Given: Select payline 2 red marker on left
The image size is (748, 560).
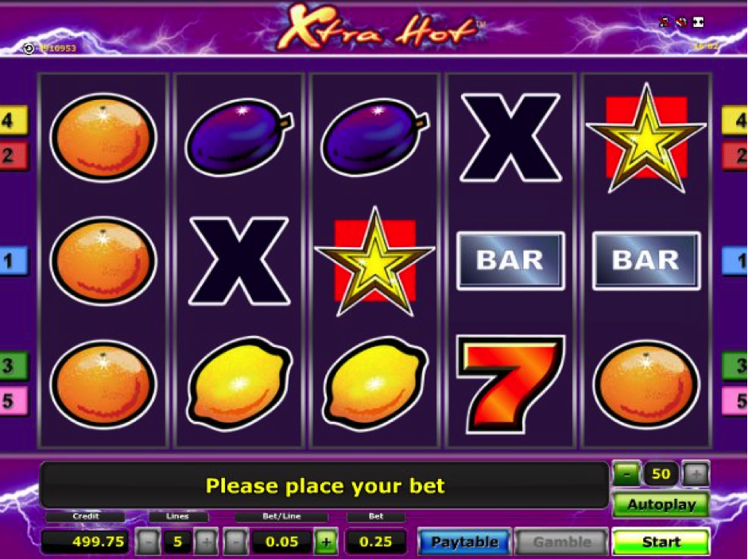Looking at the screenshot, I should coord(13,155).
